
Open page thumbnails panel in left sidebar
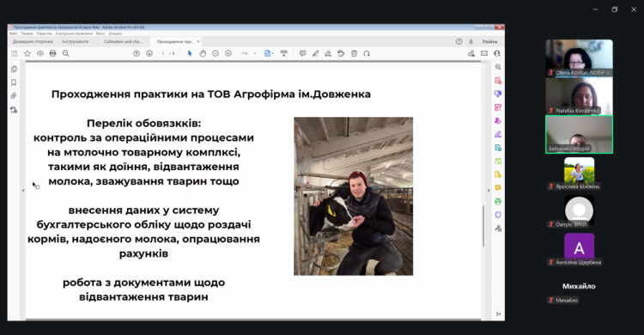[14, 69]
